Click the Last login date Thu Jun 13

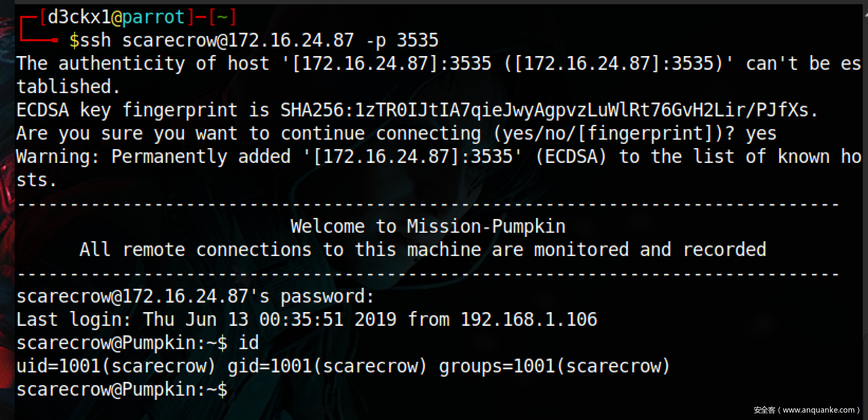click(196, 319)
